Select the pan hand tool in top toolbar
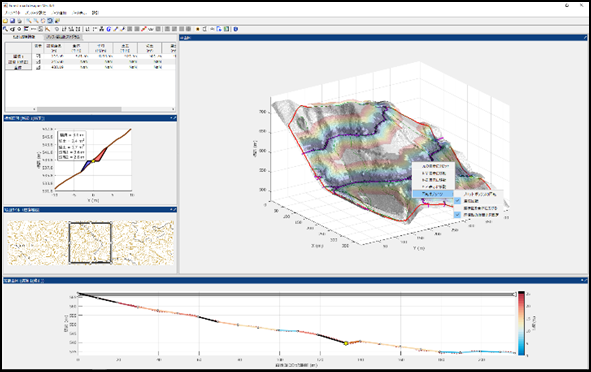Viewport: 591px width, 372px height. [43, 21]
